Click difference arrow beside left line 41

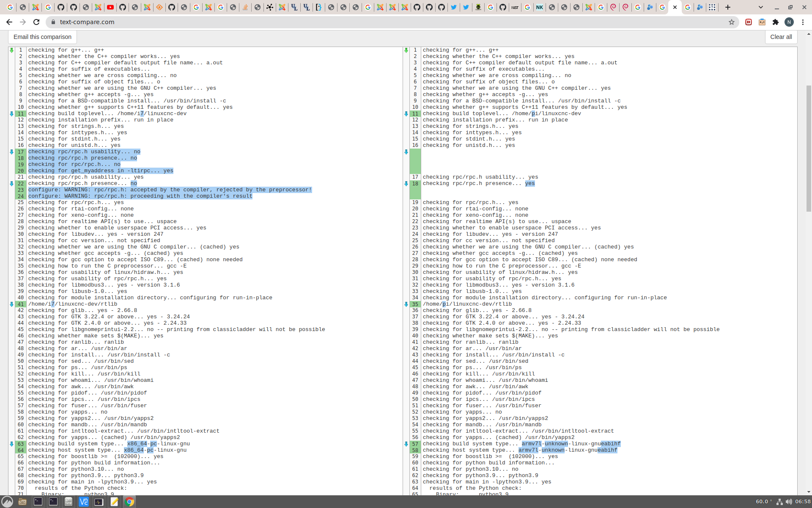pos(11,304)
